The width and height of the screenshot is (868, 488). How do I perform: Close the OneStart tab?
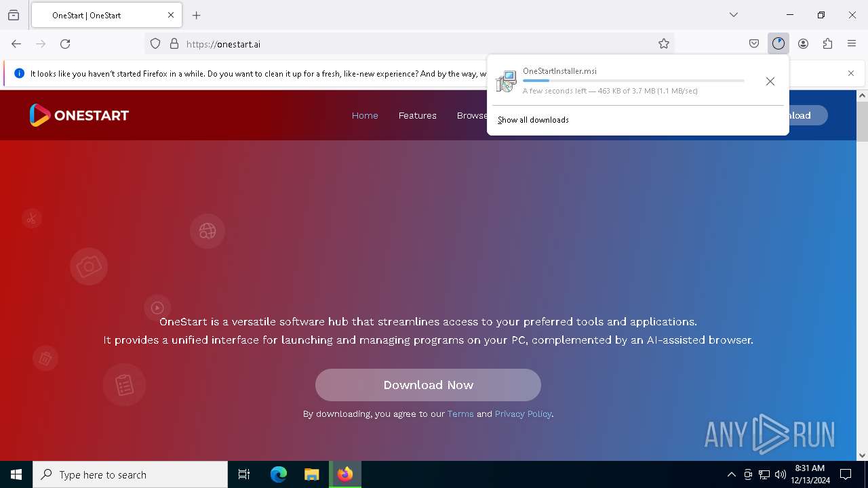[171, 15]
